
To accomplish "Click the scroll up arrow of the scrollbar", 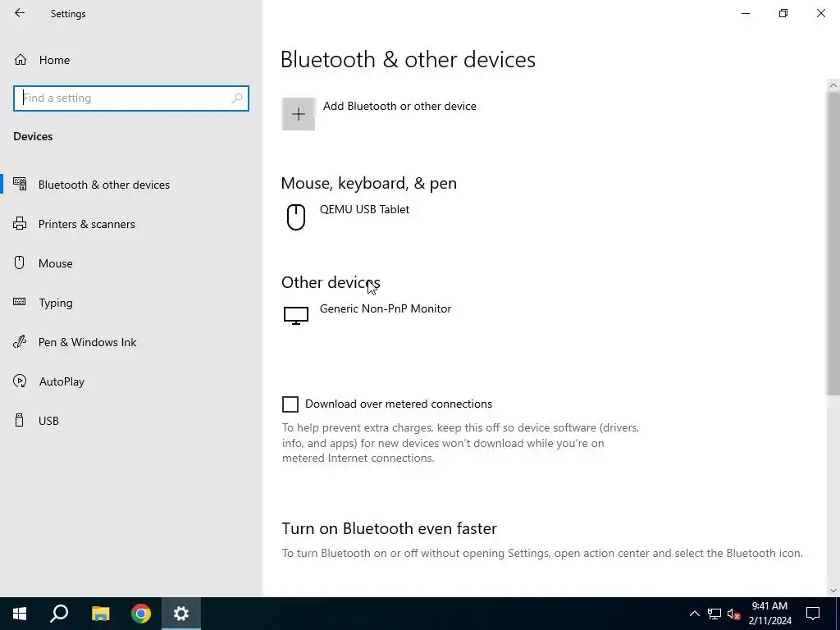I will 833,85.
